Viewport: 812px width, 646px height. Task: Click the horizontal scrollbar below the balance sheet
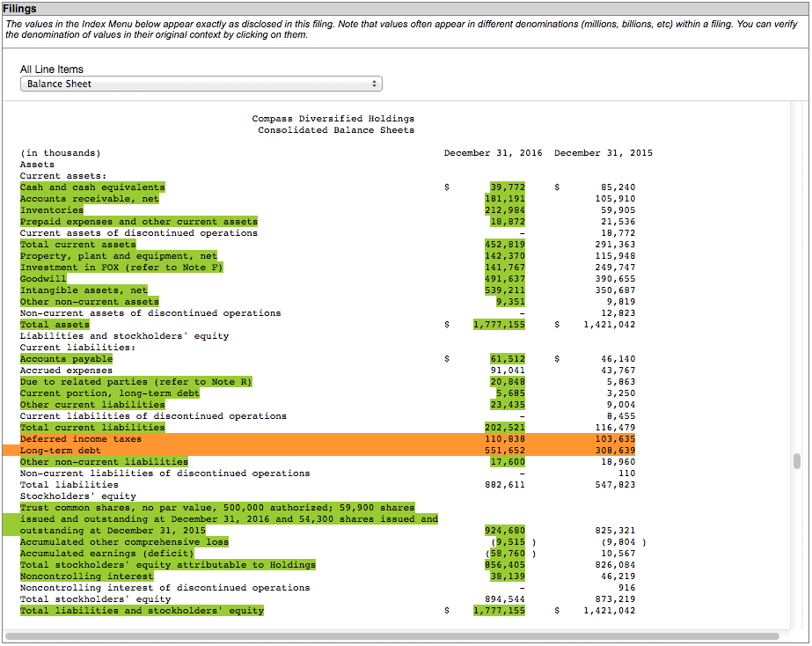click(392, 636)
